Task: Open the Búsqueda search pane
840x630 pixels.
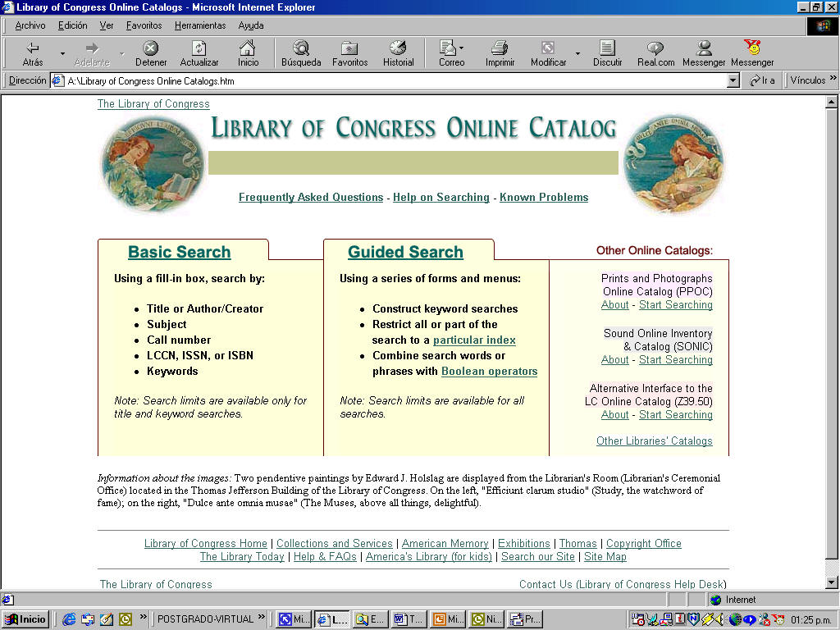Action: pos(301,53)
